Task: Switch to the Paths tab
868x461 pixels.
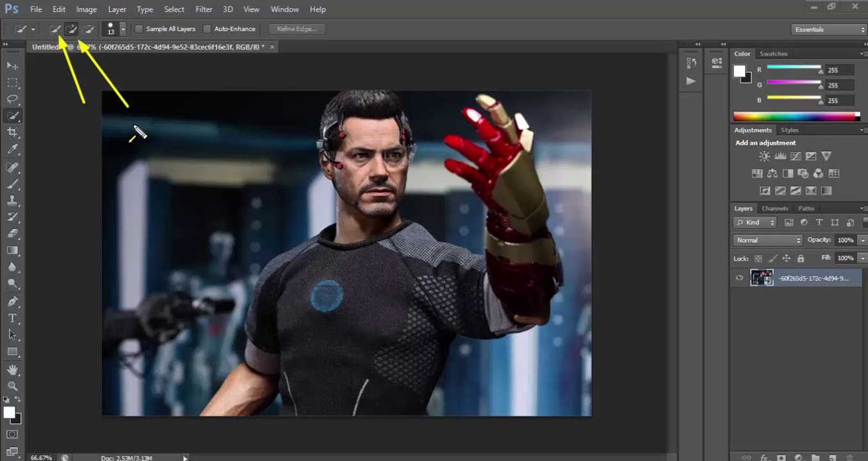Action: pyautogui.click(x=807, y=208)
